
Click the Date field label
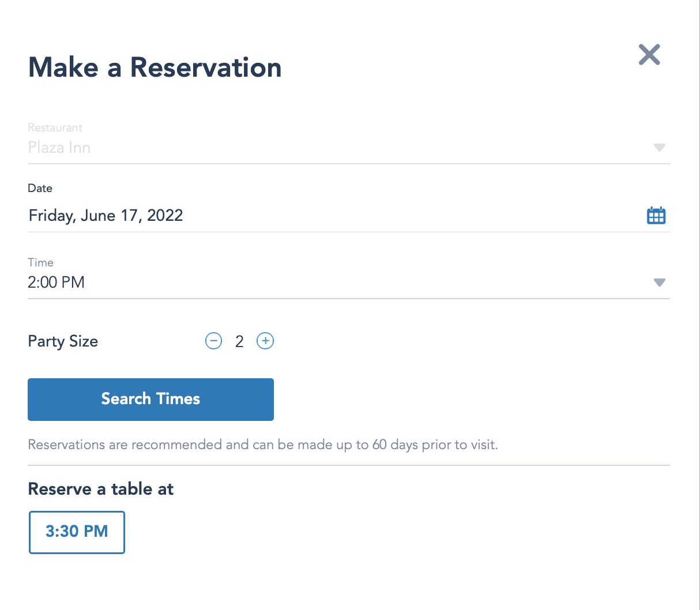[x=40, y=188]
